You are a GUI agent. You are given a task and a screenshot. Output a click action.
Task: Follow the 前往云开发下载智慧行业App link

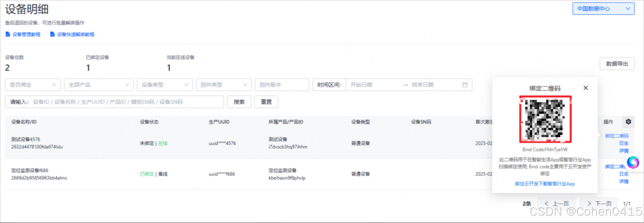(x=545, y=184)
